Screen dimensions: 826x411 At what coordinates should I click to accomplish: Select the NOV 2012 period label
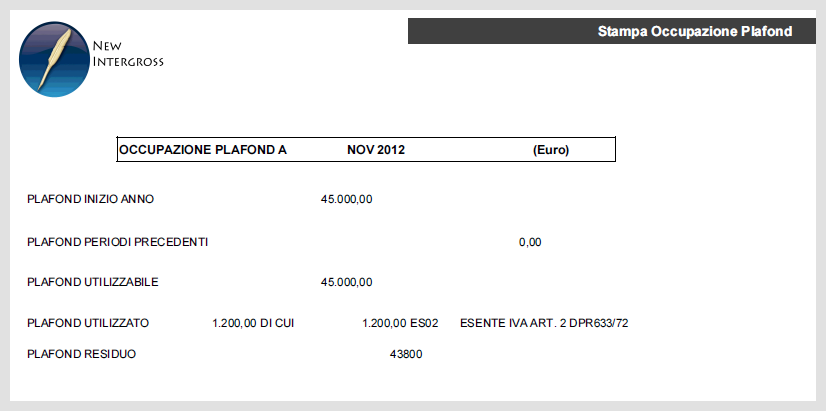[x=376, y=150]
